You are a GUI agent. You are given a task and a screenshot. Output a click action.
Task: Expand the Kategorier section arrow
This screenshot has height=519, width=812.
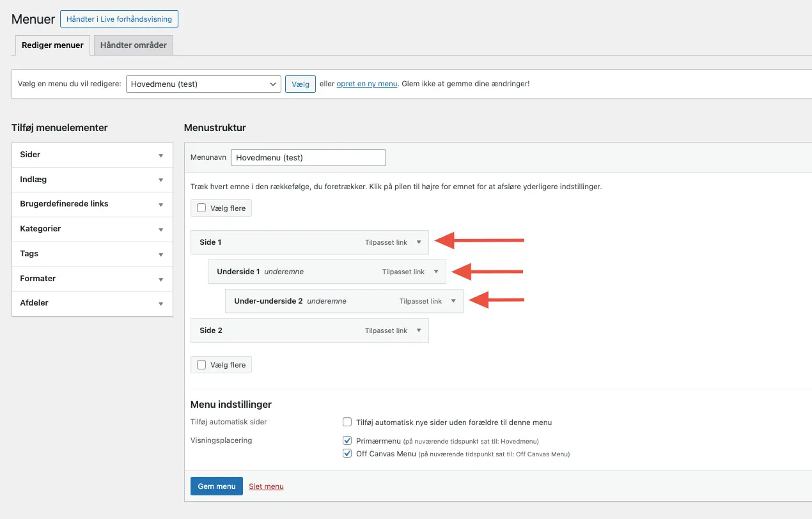coord(161,229)
